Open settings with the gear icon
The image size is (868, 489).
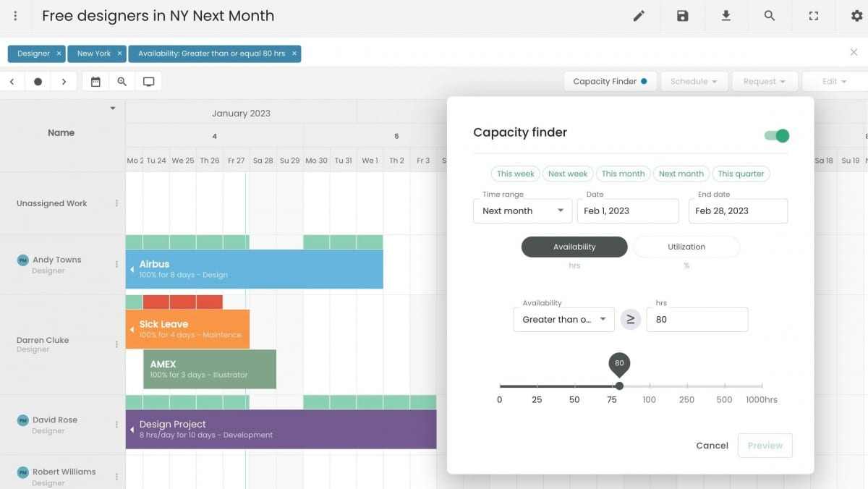[x=856, y=16]
